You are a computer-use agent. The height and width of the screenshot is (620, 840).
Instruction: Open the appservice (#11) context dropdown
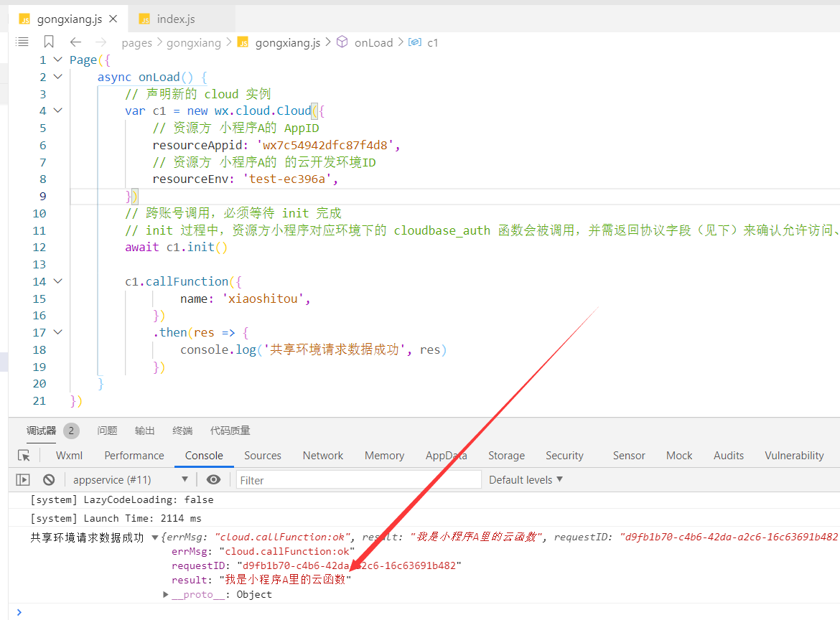[130, 480]
